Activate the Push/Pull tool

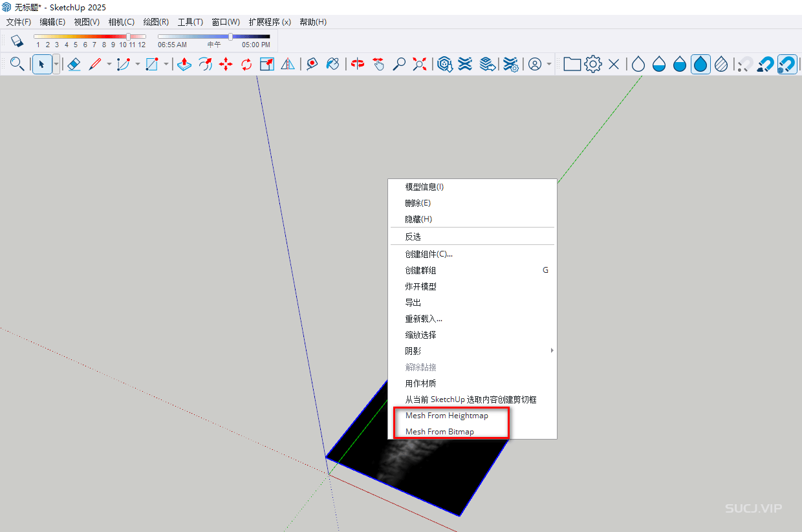tap(184, 64)
